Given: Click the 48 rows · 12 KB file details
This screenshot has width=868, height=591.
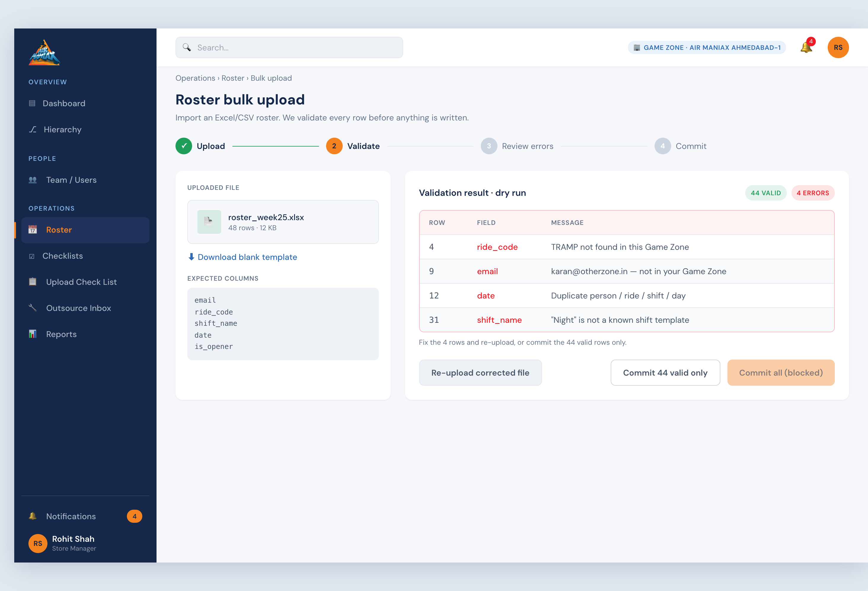Looking at the screenshot, I should pyautogui.click(x=252, y=228).
